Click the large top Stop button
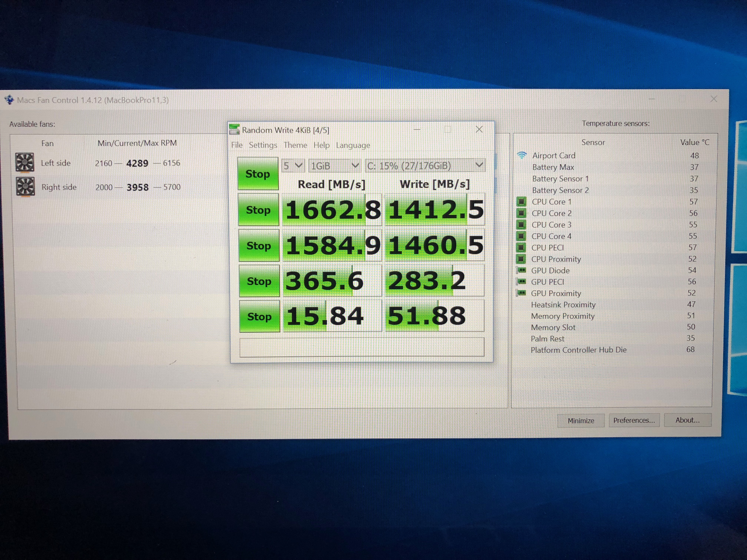Screen dimensions: 747x560 click(258, 174)
